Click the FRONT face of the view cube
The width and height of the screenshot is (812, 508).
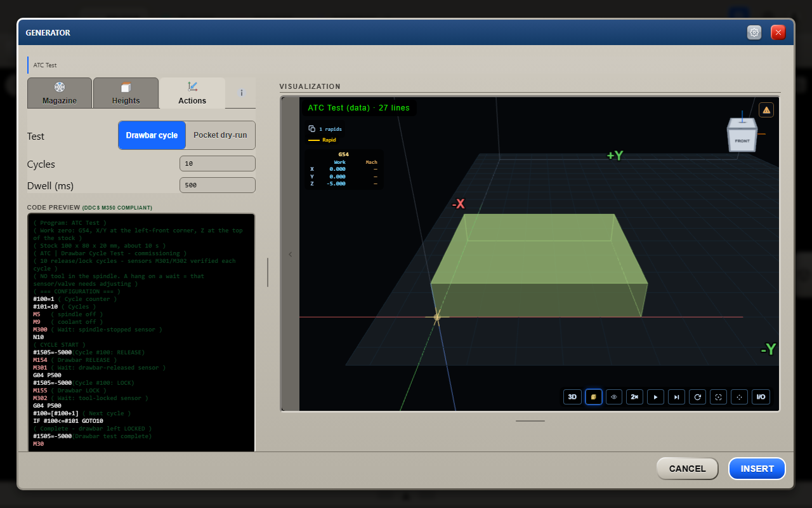[x=742, y=141]
